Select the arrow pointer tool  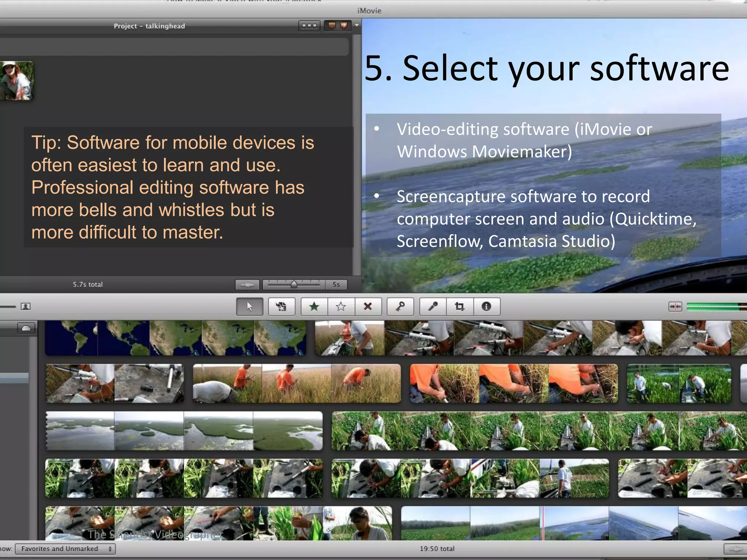point(249,307)
